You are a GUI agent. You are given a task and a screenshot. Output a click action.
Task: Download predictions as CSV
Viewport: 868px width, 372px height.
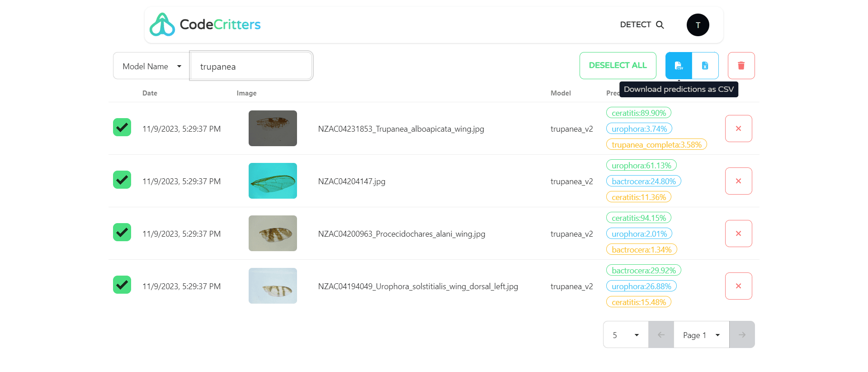[x=679, y=66]
